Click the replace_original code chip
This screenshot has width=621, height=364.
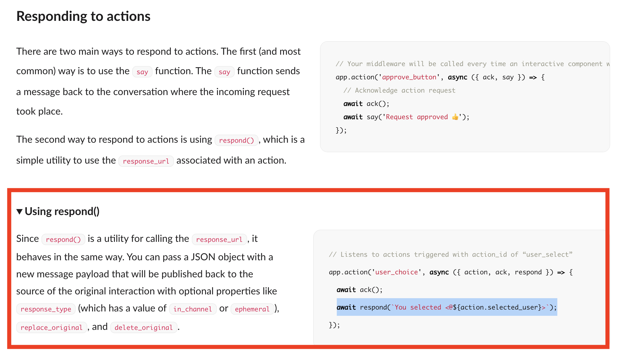51,327
